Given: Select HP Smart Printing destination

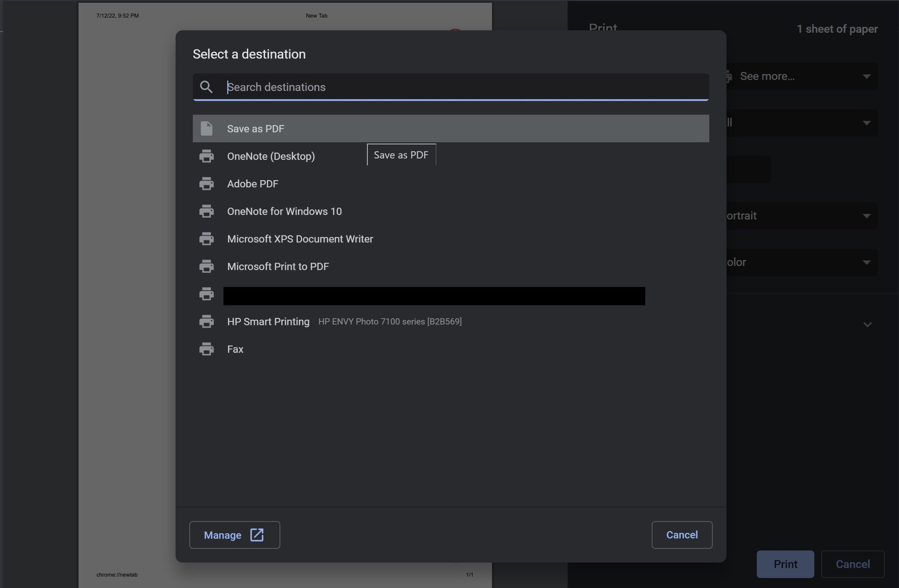Looking at the screenshot, I should pyautogui.click(x=450, y=322).
